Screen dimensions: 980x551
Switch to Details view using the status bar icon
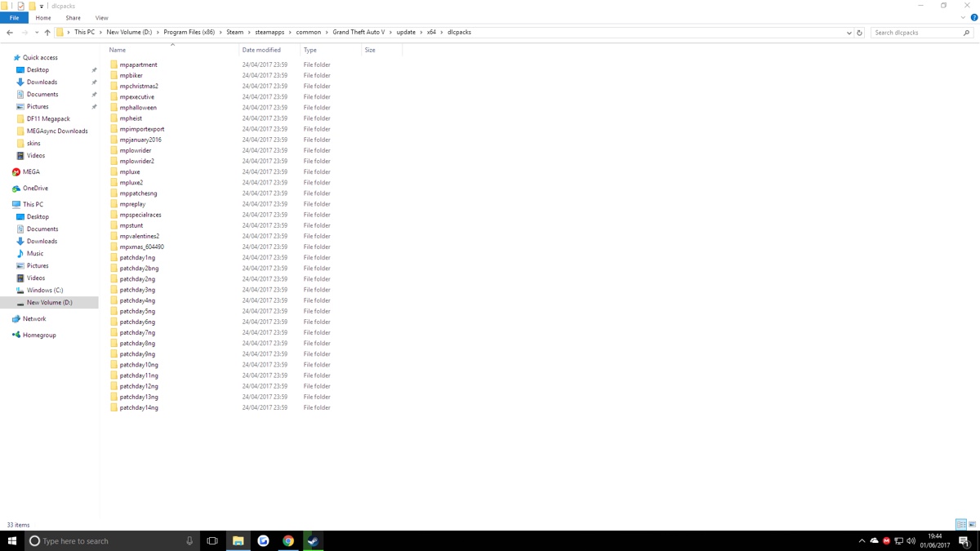click(960, 525)
